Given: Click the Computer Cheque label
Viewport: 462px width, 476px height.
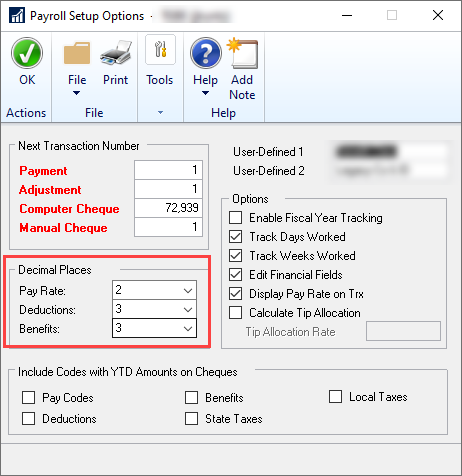Looking at the screenshot, I should (x=69, y=209).
